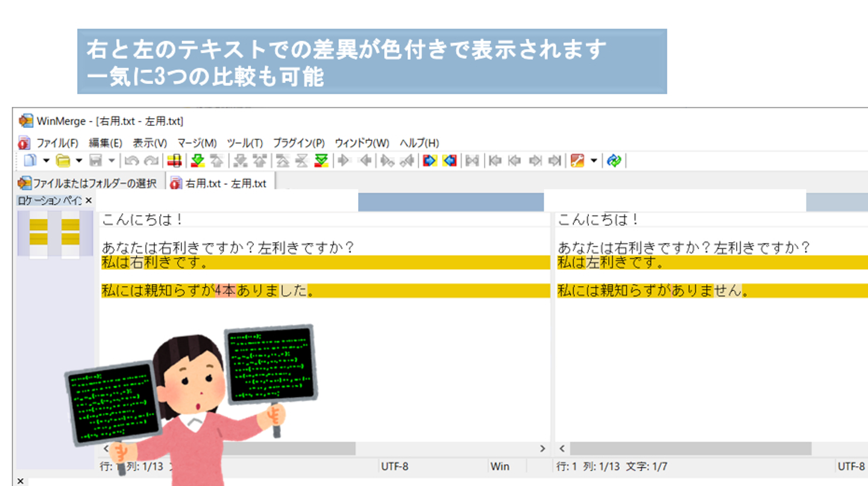Screen dimensions: 868x486
Task: Click right pane horizontal scrollbar left arrow
Action: click(562, 449)
